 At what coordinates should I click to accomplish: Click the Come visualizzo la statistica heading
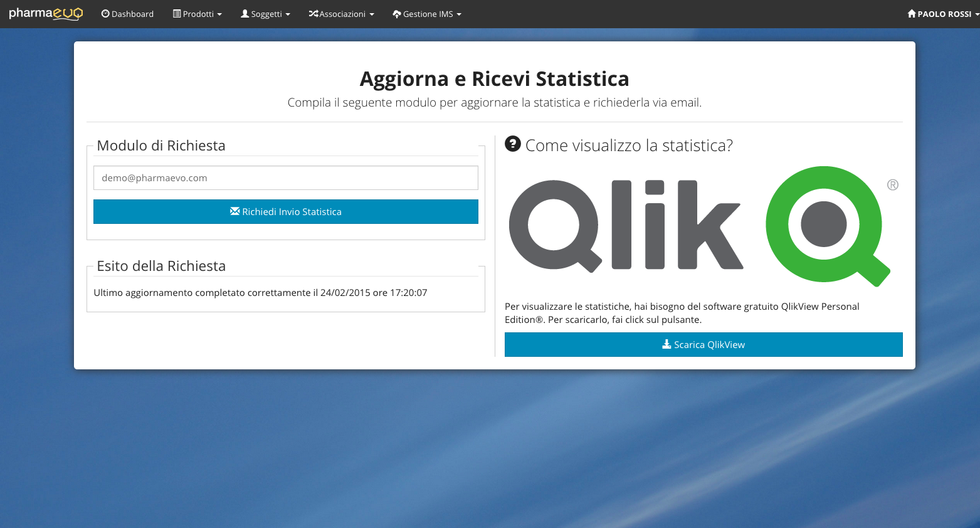[629, 145]
